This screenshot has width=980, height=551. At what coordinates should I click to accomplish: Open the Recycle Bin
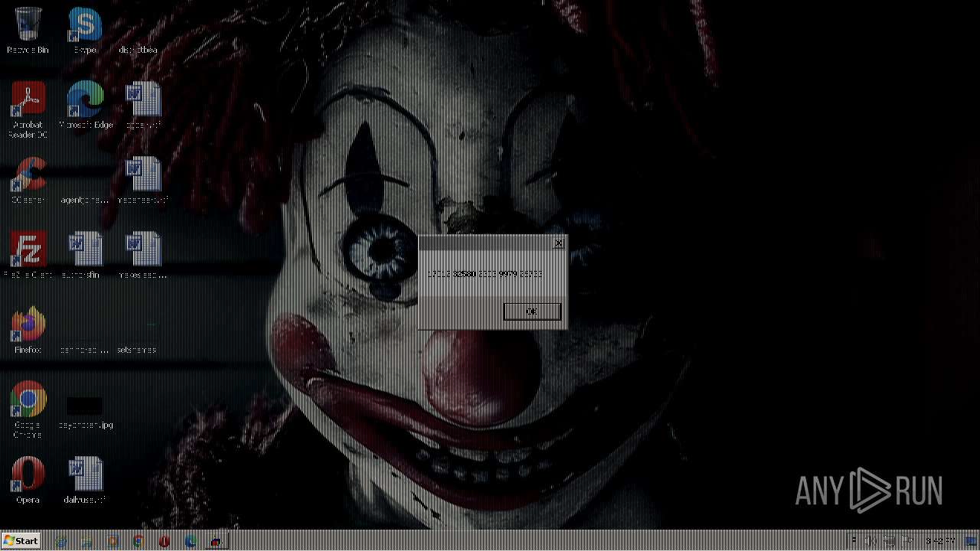coord(28,31)
